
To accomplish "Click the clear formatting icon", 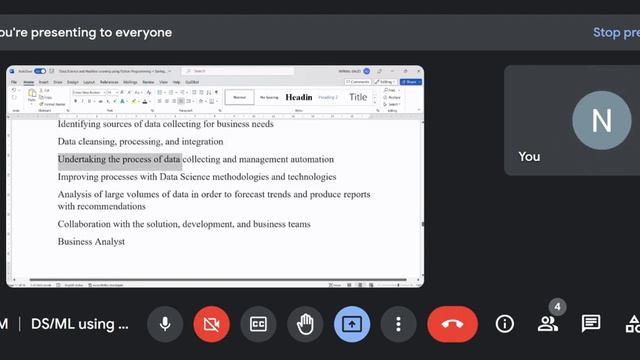I will click(x=149, y=93).
